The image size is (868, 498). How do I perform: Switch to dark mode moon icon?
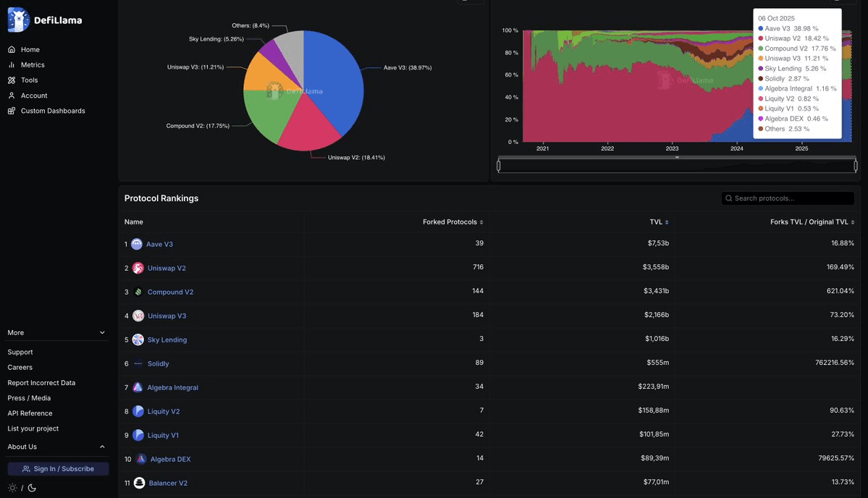32,488
